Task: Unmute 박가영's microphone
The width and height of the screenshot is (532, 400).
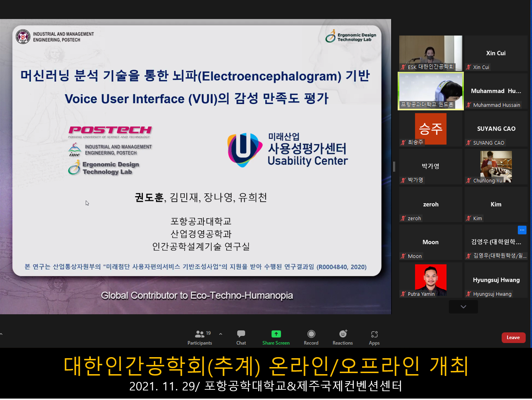Action: coord(403,180)
